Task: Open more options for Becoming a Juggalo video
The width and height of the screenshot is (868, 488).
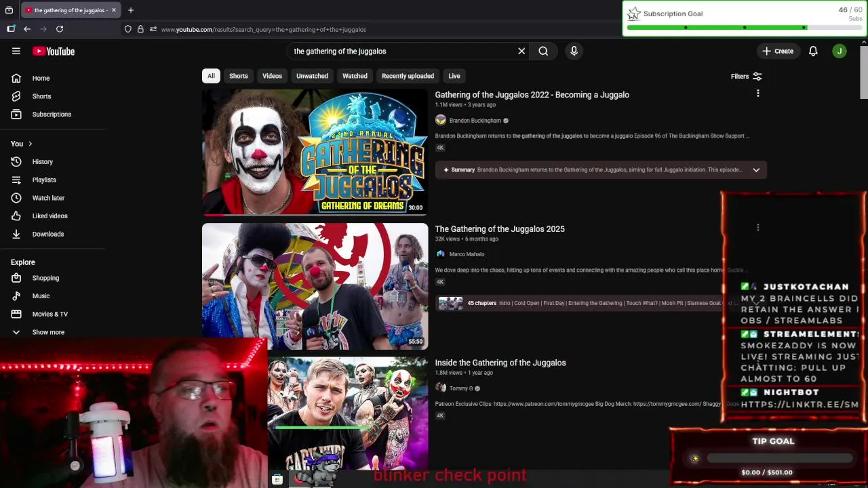Action: tap(758, 94)
